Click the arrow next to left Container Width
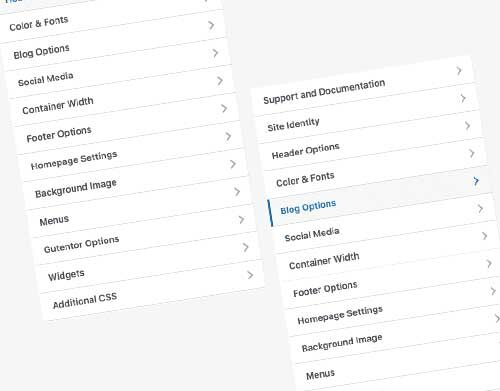This screenshot has width=500, height=391. (x=224, y=108)
